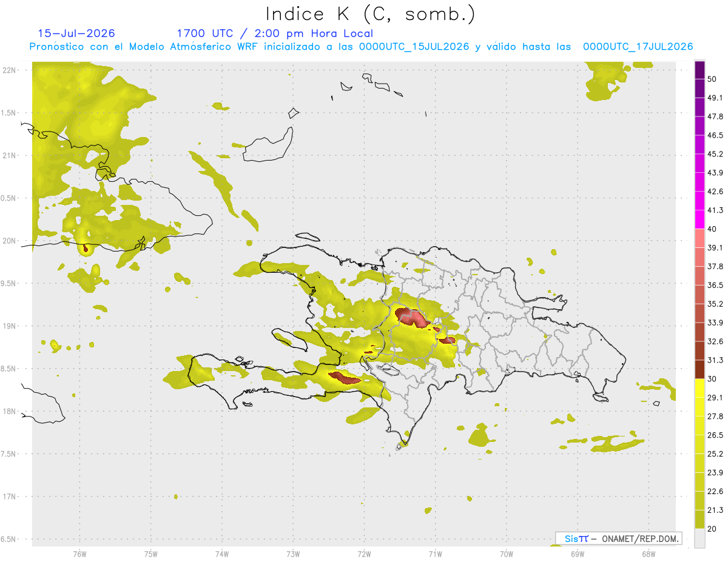Click the "49.1" colorbar value
This screenshot has height=562, width=728.
coord(716,98)
